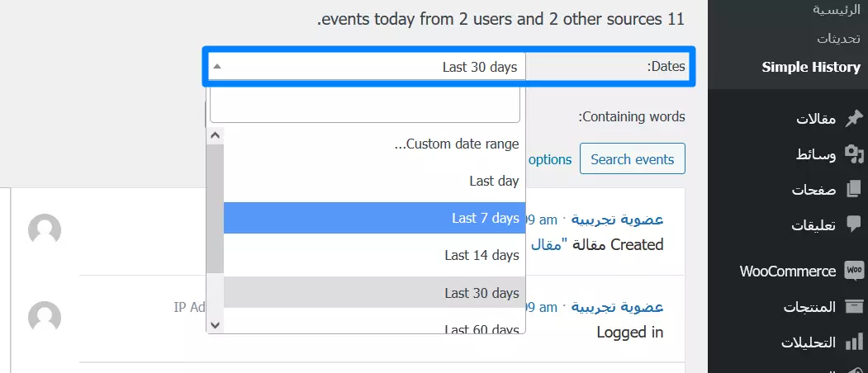Click the analytics bar chart icon
Viewport: 868px width, 373px height.
[854, 342]
